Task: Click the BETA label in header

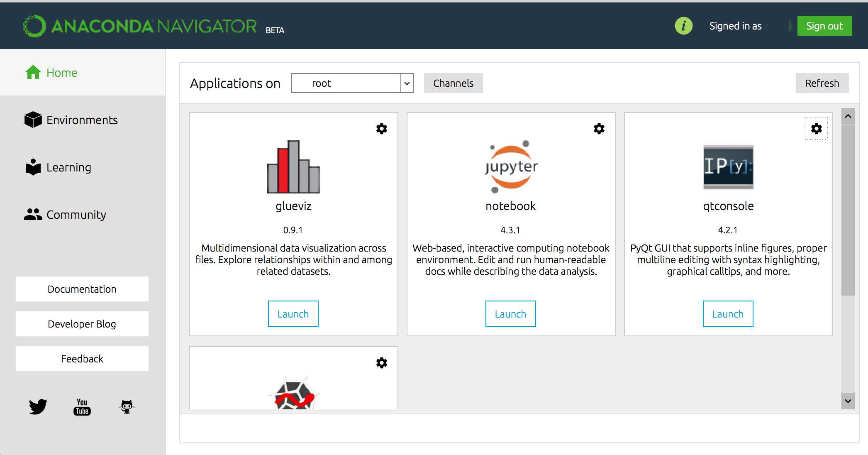Action: (275, 30)
